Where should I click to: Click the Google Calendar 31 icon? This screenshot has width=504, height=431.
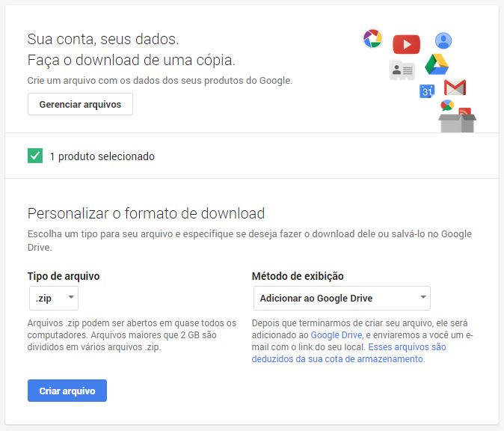click(x=427, y=91)
